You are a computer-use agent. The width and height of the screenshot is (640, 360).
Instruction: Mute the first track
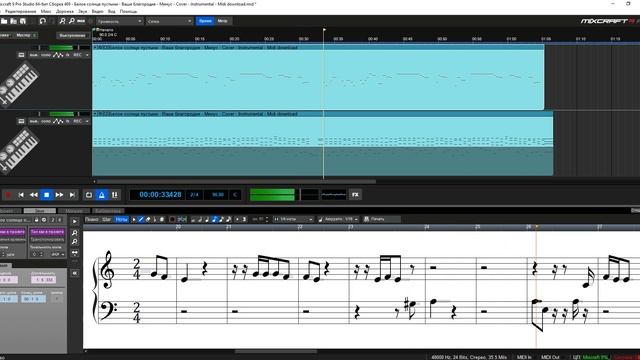tap(33, 55)
